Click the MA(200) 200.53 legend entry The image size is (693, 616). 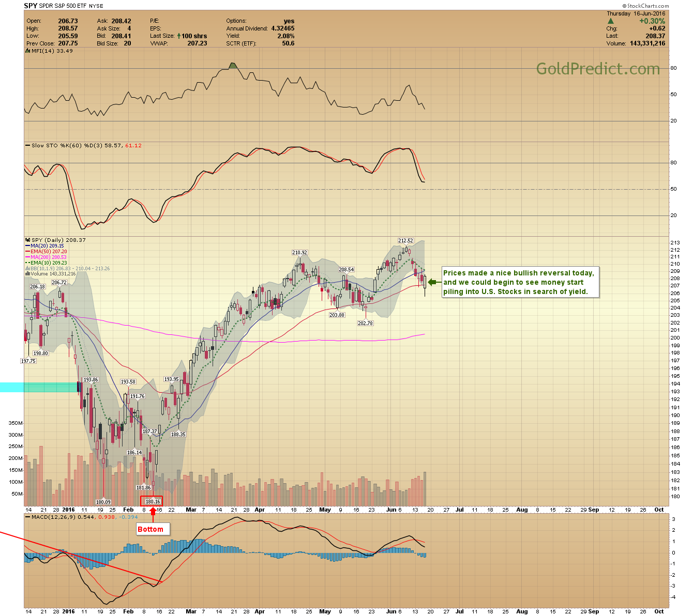click(x=49, y=257)
